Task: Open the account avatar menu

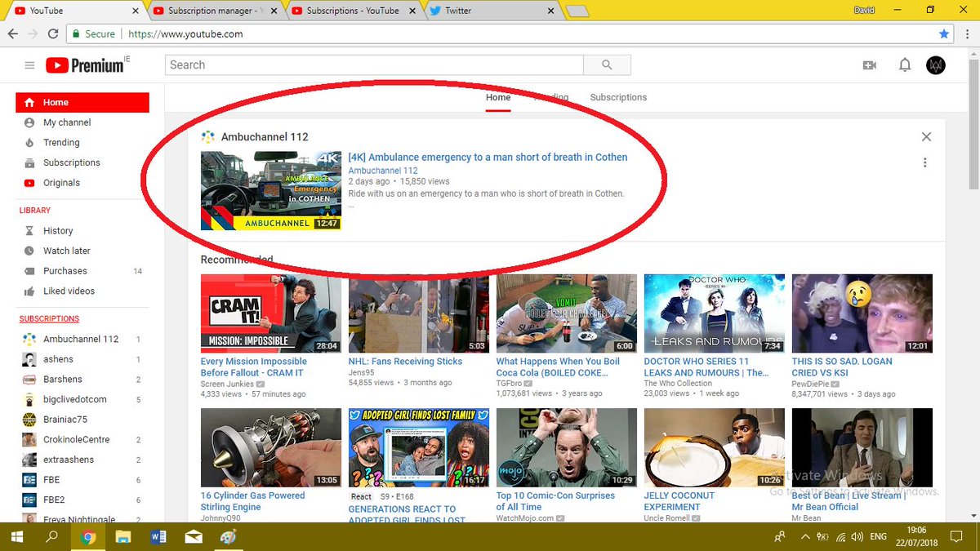Action: coord(936,65)
